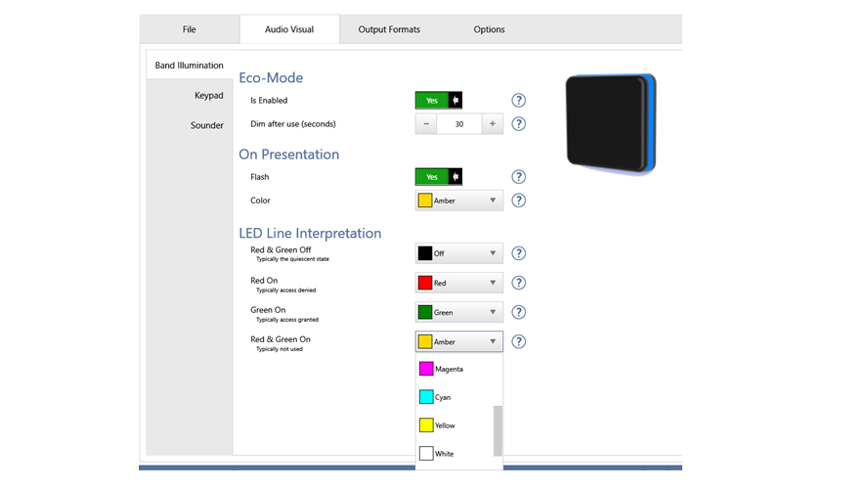The width and height of the screenshot is (868, 489).
Task: Open help for Red On
Action: coord(518,283)
